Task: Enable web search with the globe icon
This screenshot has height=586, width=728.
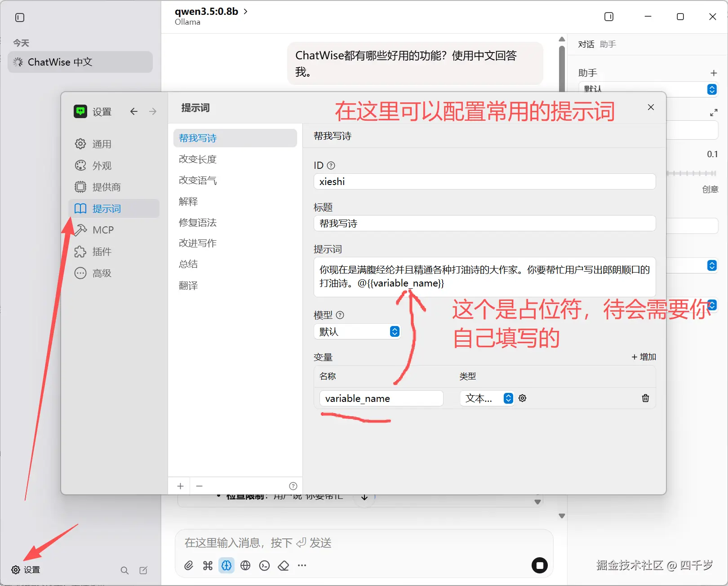Action: (245, 565)
